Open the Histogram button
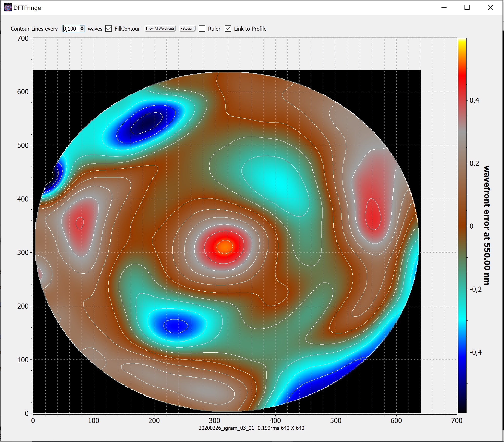 [x=187, y=29]
